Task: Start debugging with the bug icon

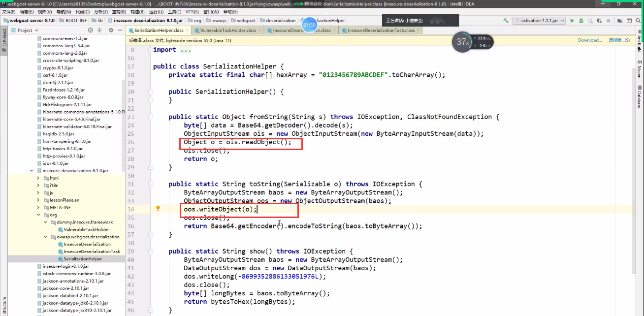Action: [581, 21]
